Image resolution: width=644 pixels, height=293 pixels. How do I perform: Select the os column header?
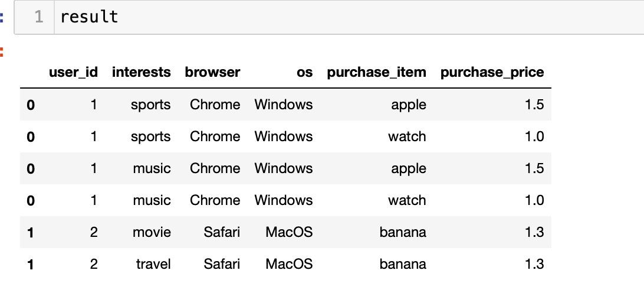pyautogui.click(x=305, y=73)
